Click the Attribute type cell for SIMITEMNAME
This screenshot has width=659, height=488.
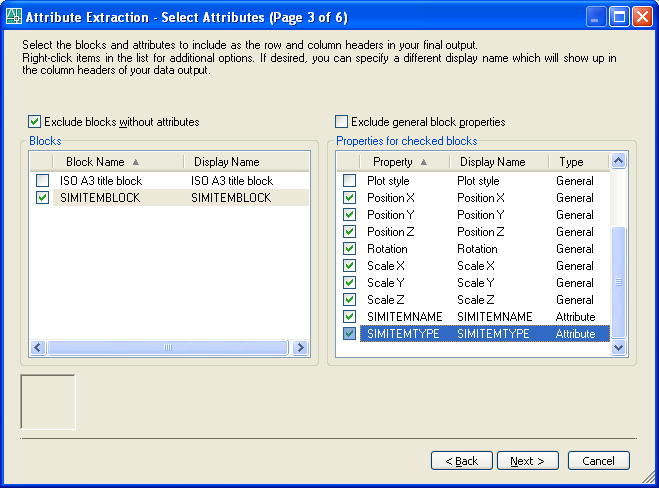coord(575,317)
